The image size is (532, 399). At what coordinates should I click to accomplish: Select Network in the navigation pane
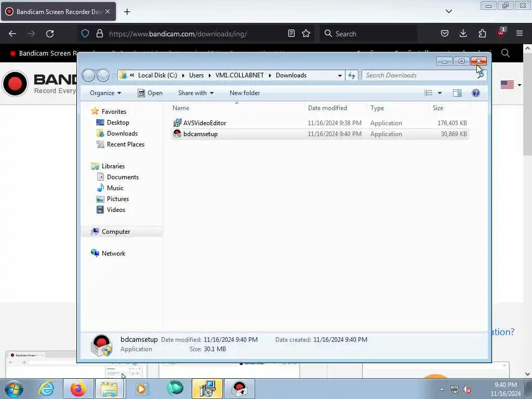(113, 254)
